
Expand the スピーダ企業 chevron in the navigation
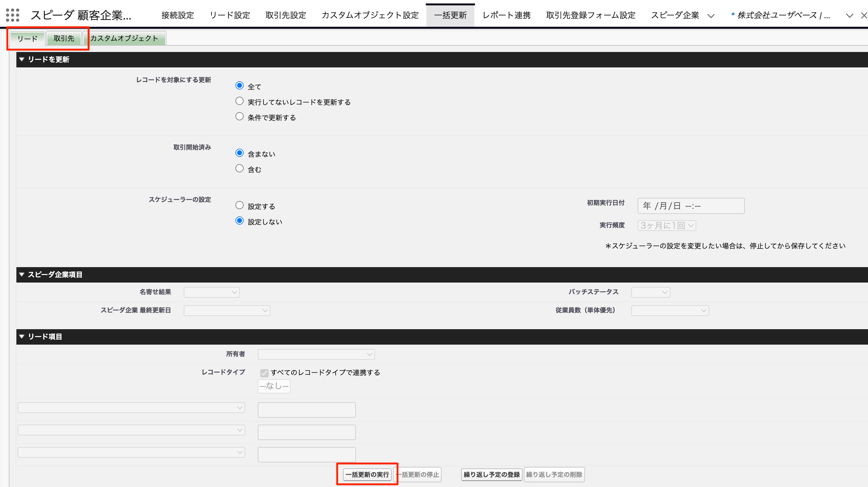(x=712, y=15)
